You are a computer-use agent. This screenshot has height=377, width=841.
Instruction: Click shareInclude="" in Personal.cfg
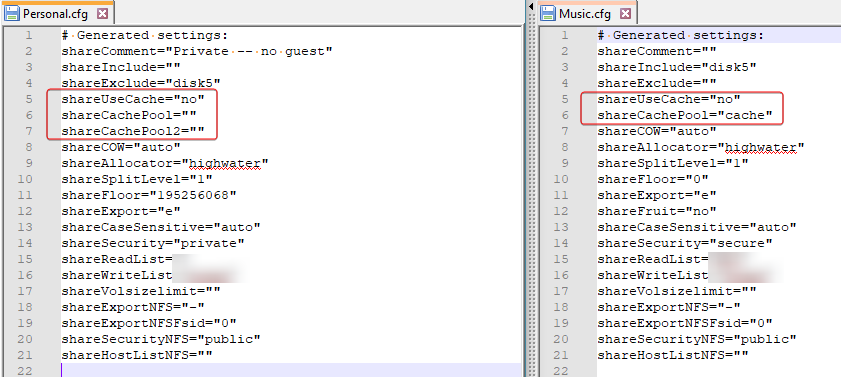pyautogui.click(x=121, y=68)
